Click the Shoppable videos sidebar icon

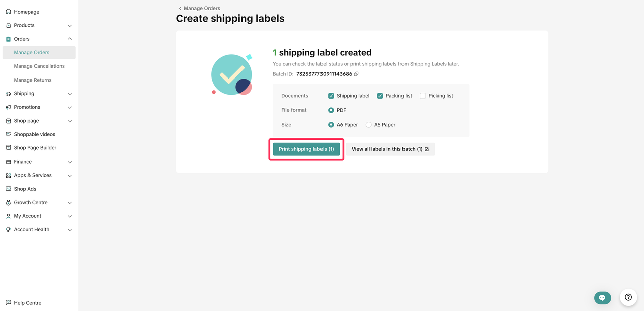click(8, 134)
